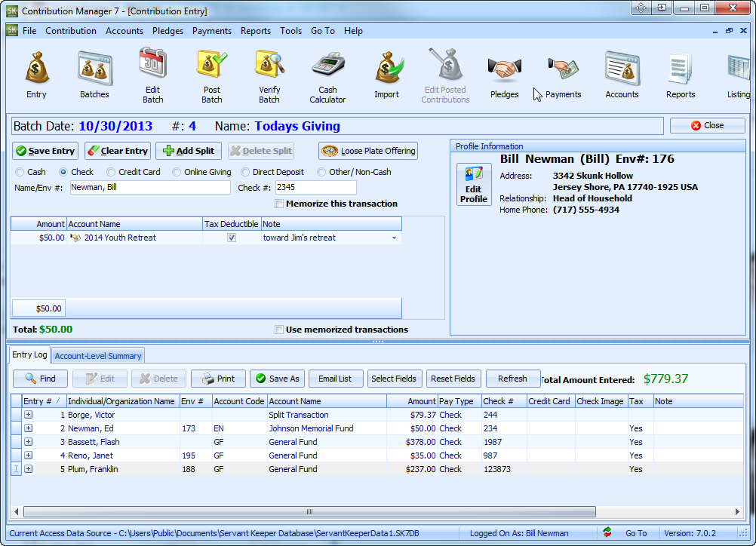Click the Post Batch icon

point(212,64)
